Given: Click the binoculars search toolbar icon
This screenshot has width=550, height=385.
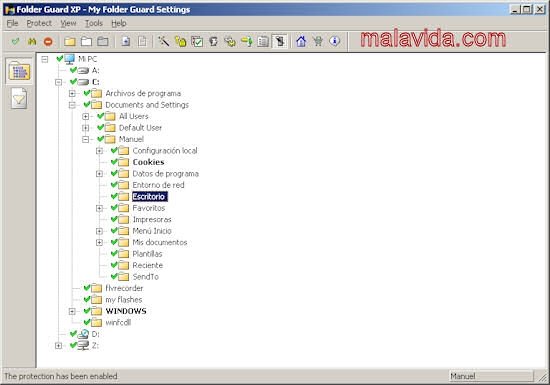Looking at the screenshot, I should click(32, 41).
